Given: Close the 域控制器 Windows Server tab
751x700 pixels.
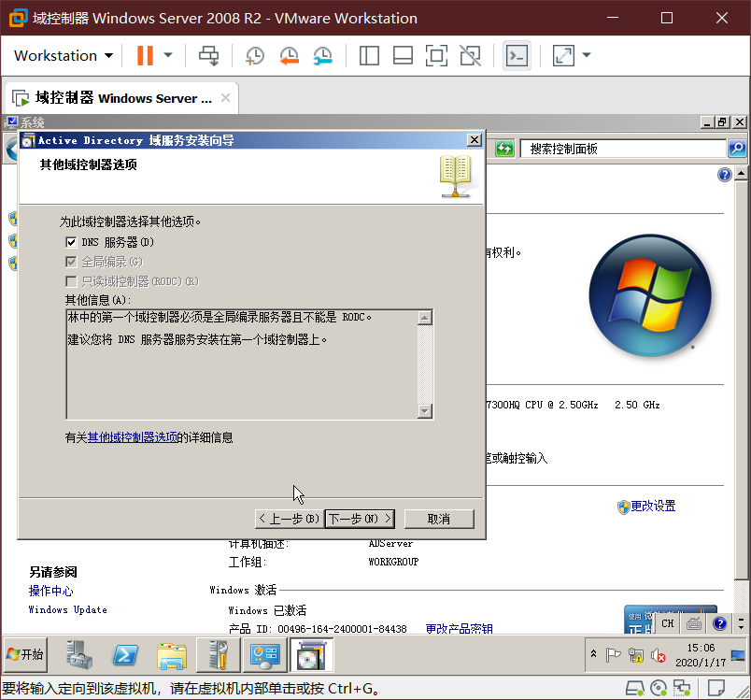Looking at the screenshot, I should point(225,98).
